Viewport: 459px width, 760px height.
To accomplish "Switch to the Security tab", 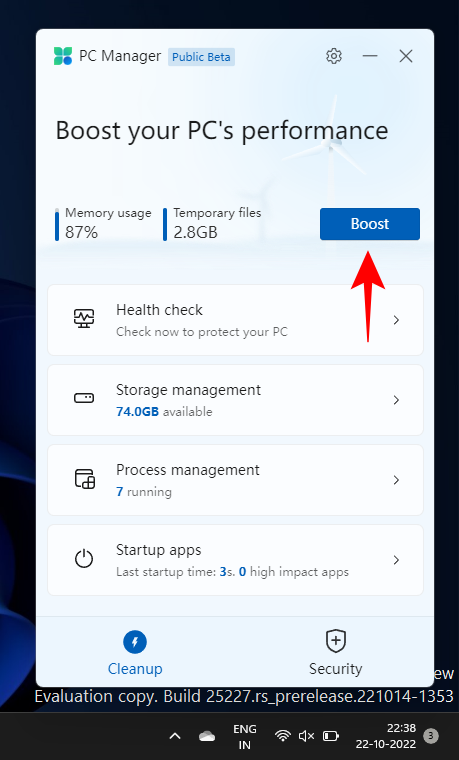I will click(335, 653).
